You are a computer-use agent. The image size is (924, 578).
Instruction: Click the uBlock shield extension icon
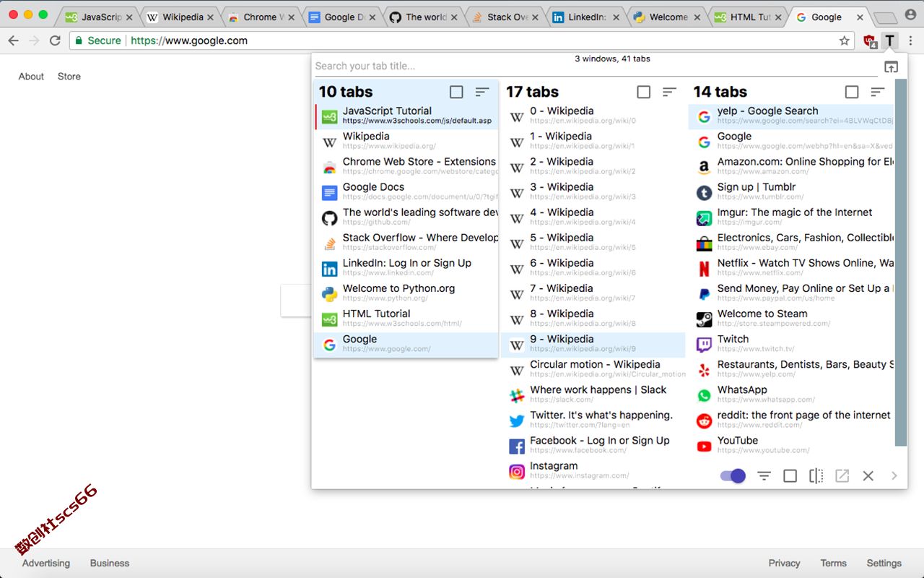[x=870, y=41]
